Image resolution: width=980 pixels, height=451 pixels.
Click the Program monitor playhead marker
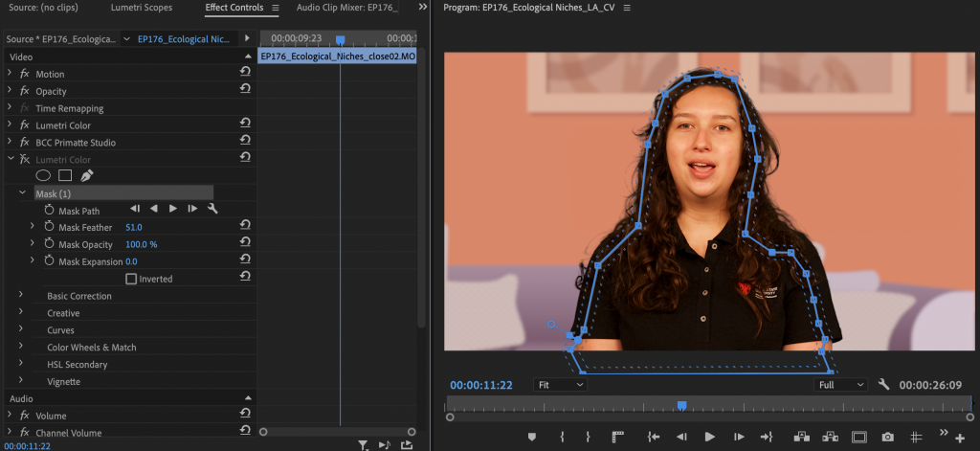click(681, 406)
